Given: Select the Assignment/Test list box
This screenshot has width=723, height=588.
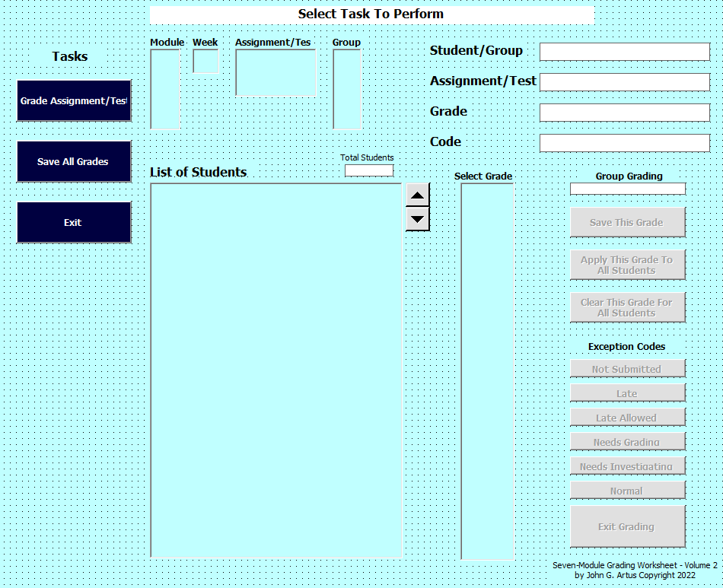Looking at the screenshot, I should pos(276,73).
